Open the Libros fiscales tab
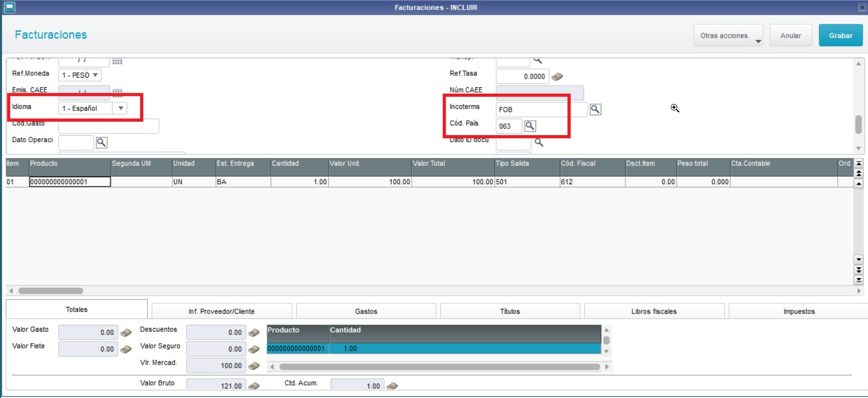The height and width of the screenshot is (398, 868). coord(654,311)
